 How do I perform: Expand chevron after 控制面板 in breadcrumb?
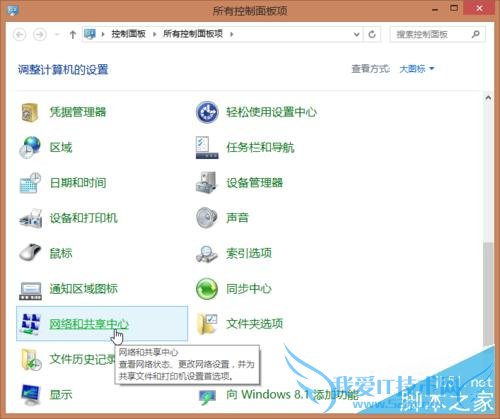pyautogui.click(x=155, y=34)
